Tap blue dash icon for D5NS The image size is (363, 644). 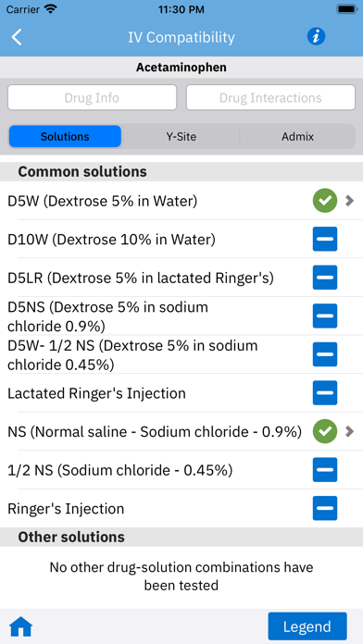325,316
